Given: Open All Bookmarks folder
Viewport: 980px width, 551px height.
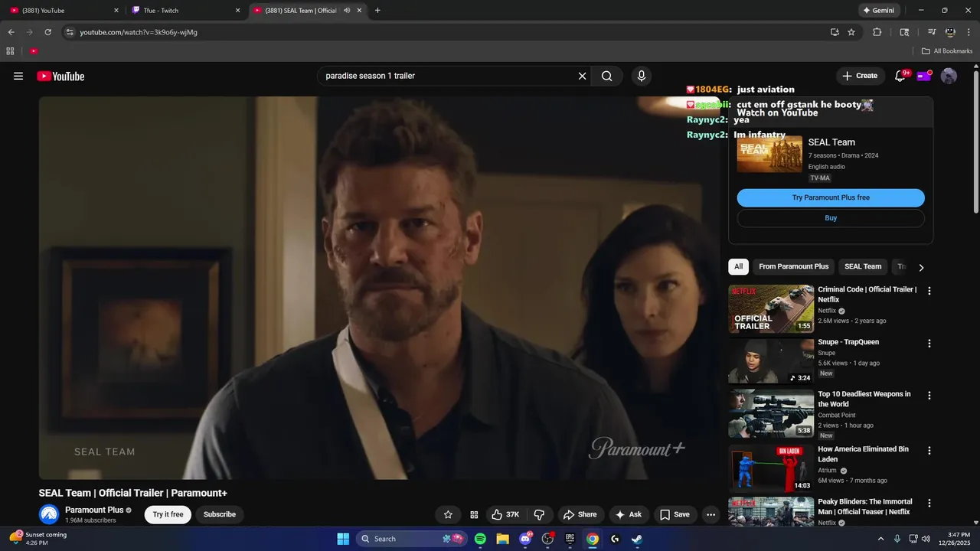Looking at the screenshot, I should pos(947,51).
